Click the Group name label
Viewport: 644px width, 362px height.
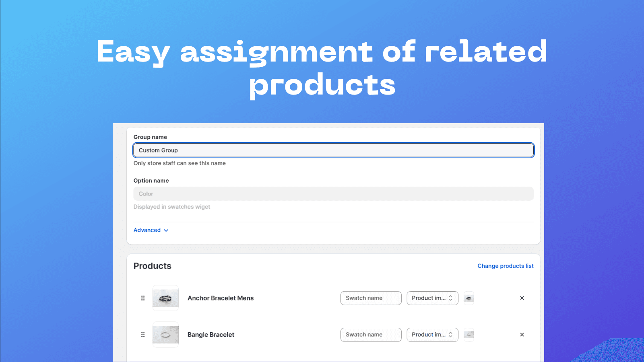tap(150, 137)
